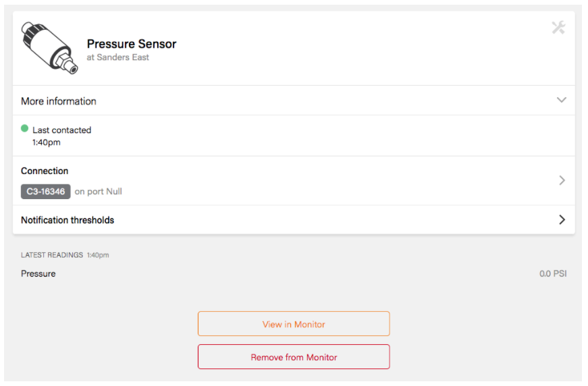Image resolution: width=588 pixels, height=386 pixels.
Task: Click the 1:40pm last contacted time
Action: pyautogui.click(x=47, y=142)
